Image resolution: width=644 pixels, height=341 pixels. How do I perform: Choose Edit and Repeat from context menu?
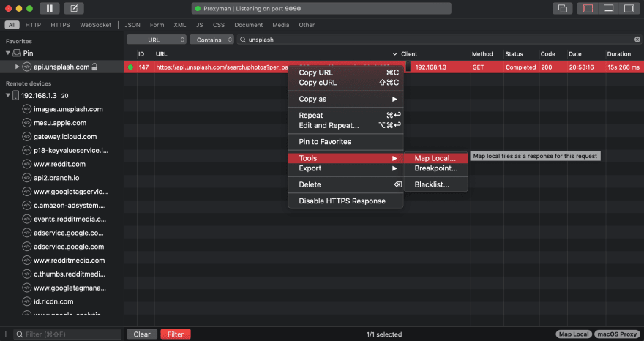(x=346, y=125)
